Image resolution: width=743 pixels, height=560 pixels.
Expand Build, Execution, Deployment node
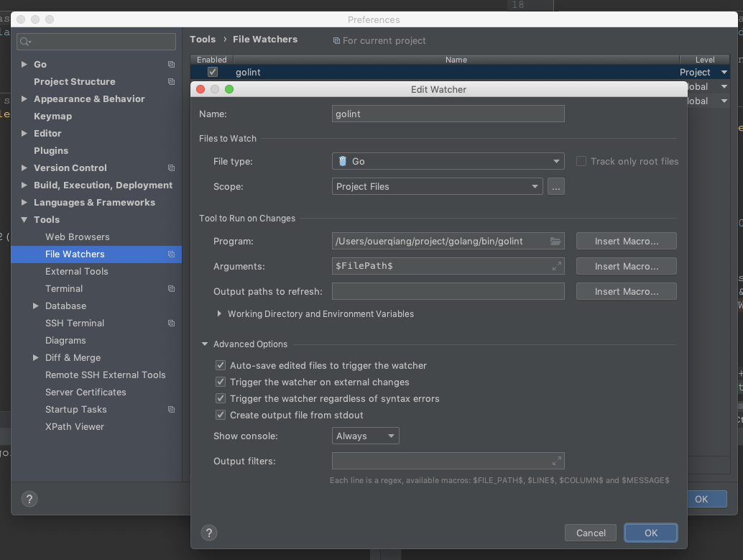click(x=24, y=185)
